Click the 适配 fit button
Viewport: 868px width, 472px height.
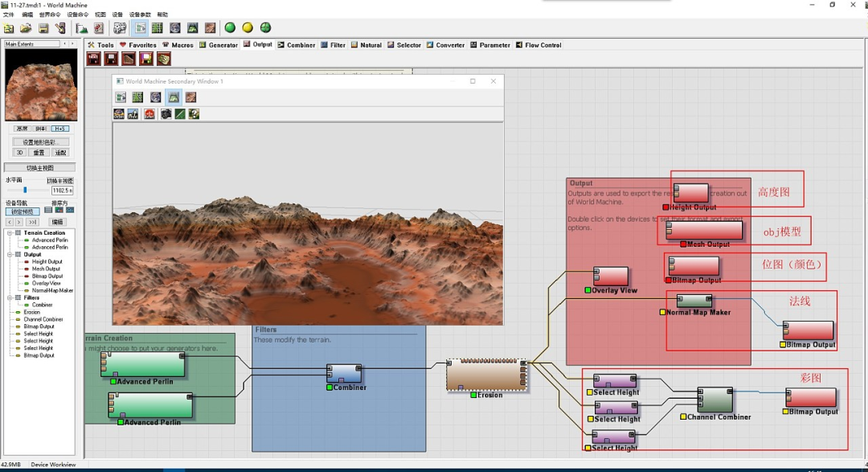60,152
